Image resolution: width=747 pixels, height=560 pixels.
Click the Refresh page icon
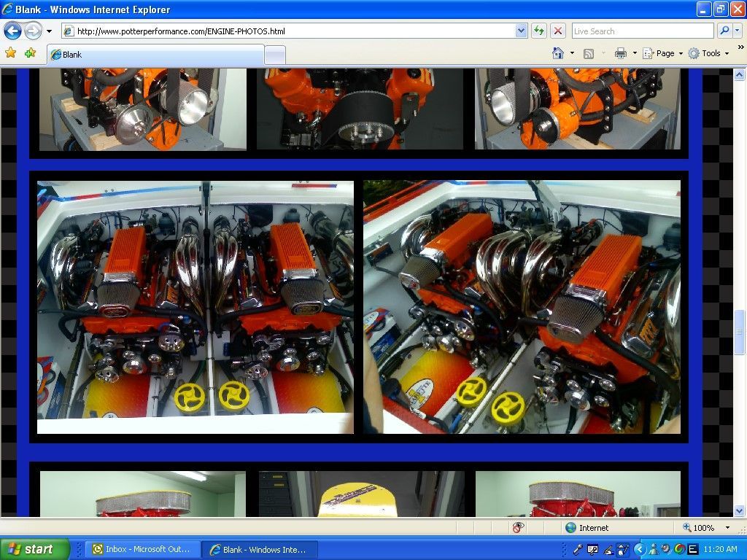tap(539, 31)
